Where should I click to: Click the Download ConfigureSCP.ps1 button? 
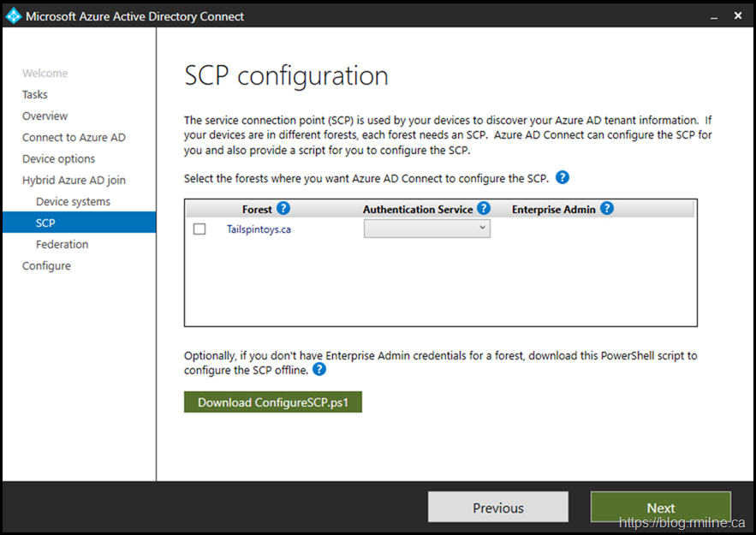coord(273,402)
